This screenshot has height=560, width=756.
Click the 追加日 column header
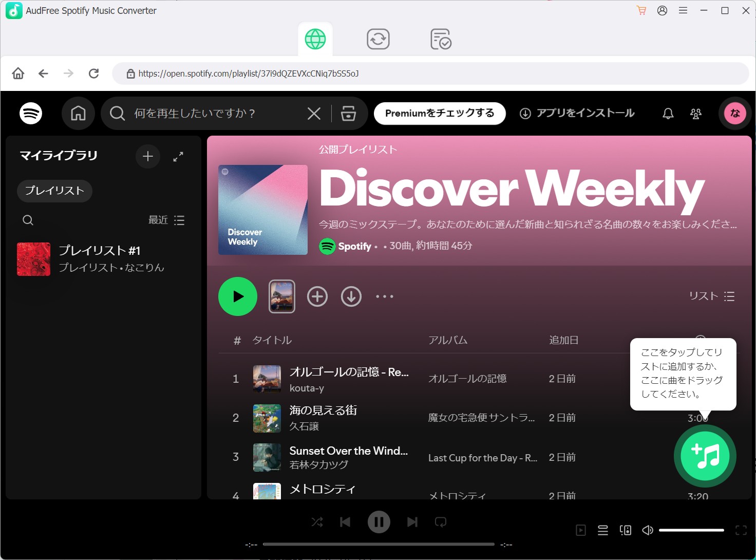click(563, 340)
